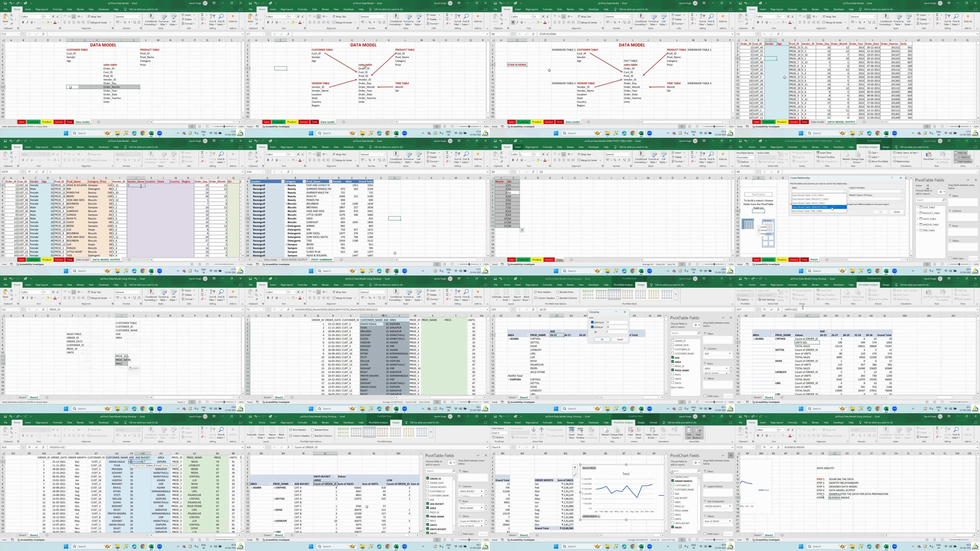
Task: Open the Sum of SALES values dropdown in PivotChart Fields
Action: pyautogui.click(x=730, y=521)
